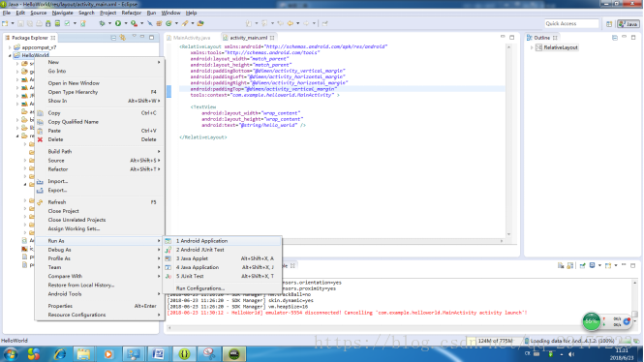644x362 pixels.
Task: Click the Android Lint check icon
Action: (67, 24)
